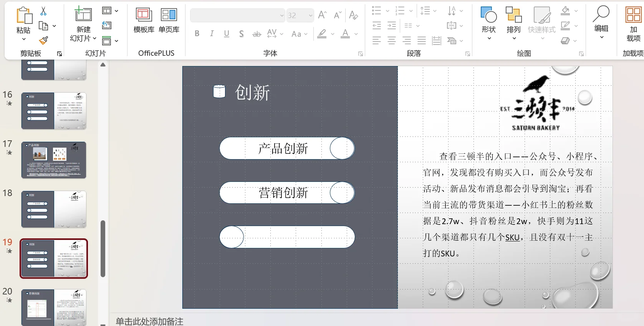Click the Text Direction icon
This screenshot has width=644, height=326.
(452, 10)
